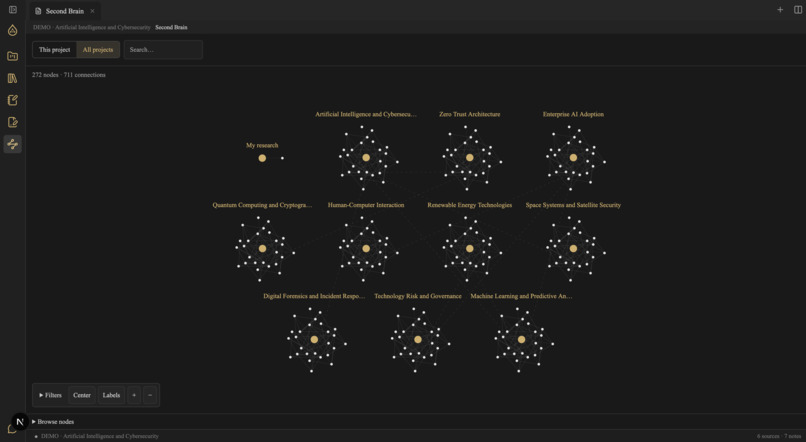The image size is (806, 442).
Task: Select Space Systems and Satellite Security hub node
Action: 573,249
